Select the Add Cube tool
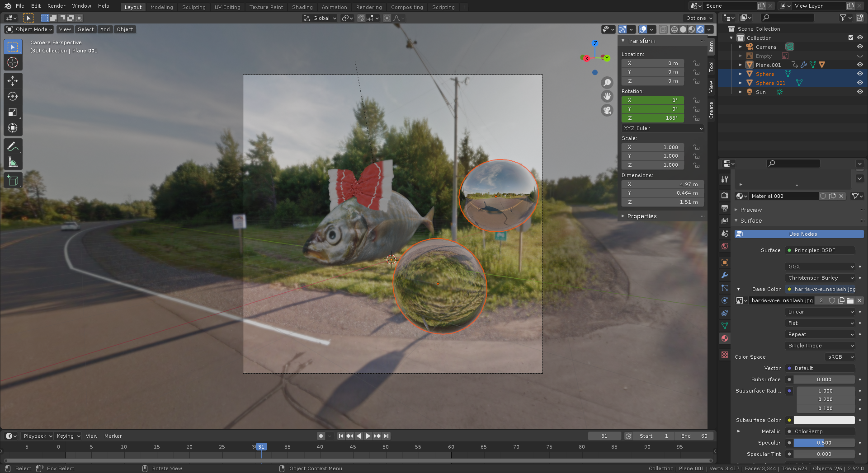Image resolution: width=868 pixels, height=473 pixels. pyautogui.click(x=13, y=181)
